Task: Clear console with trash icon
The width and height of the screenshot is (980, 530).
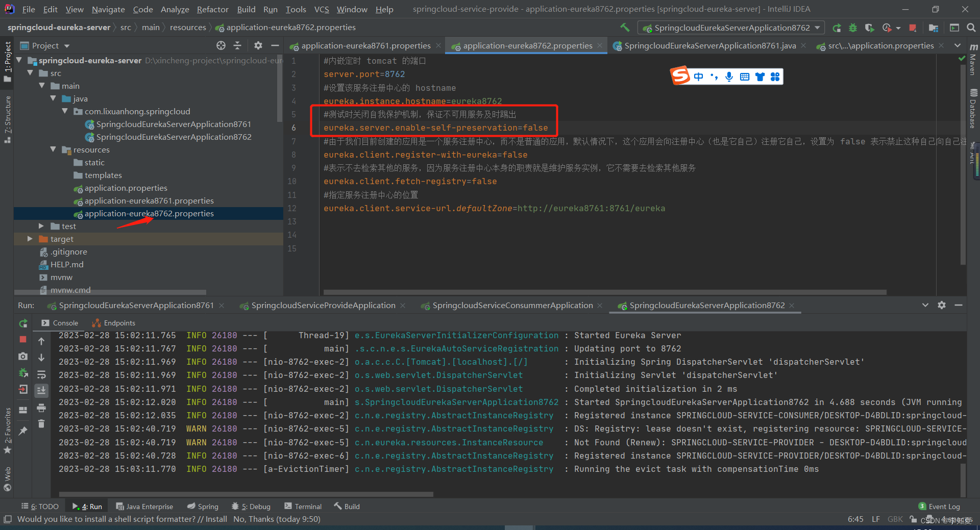Action: click(x=41, y=424)
